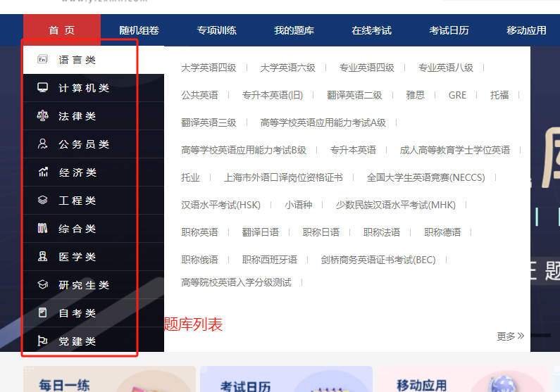Select the 经济类 category label
560x392 pixels.
click(77, 172)
